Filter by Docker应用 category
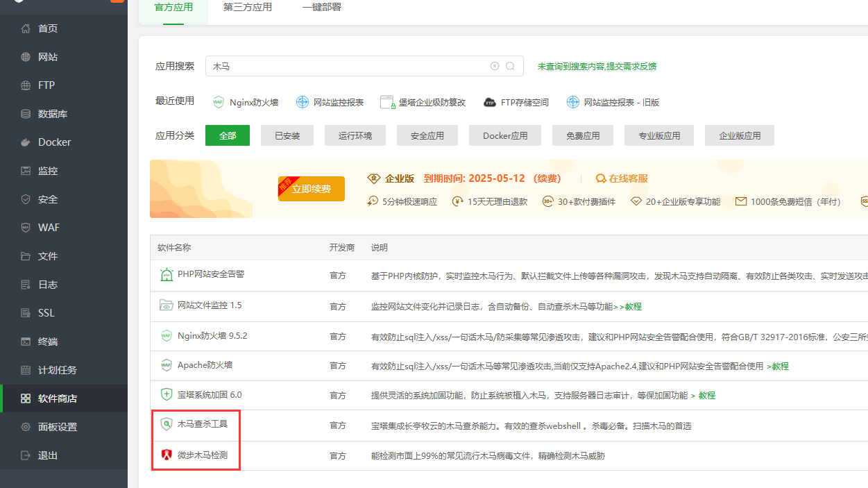This screenshot has width=868, height=488. click(x=505, y=135)
